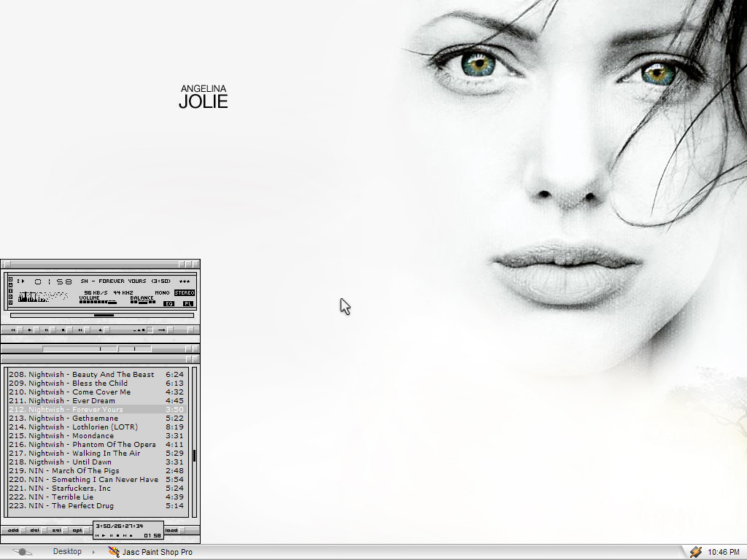Select 212. Nightwish - Forever Yours

tap(96, 410)
